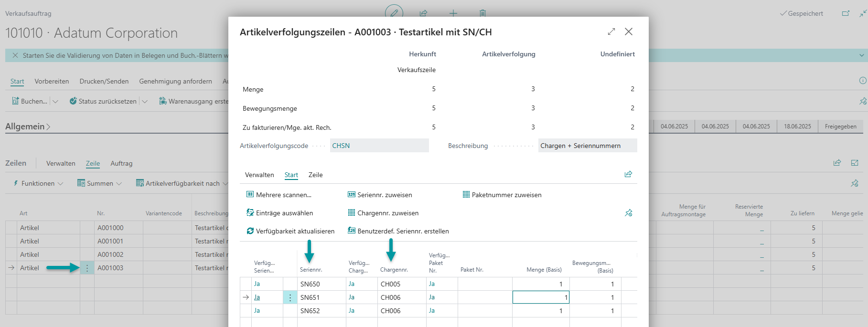Click the pin icon in dialog actions
Screen dimensions: 868x327
coord(628,213)
